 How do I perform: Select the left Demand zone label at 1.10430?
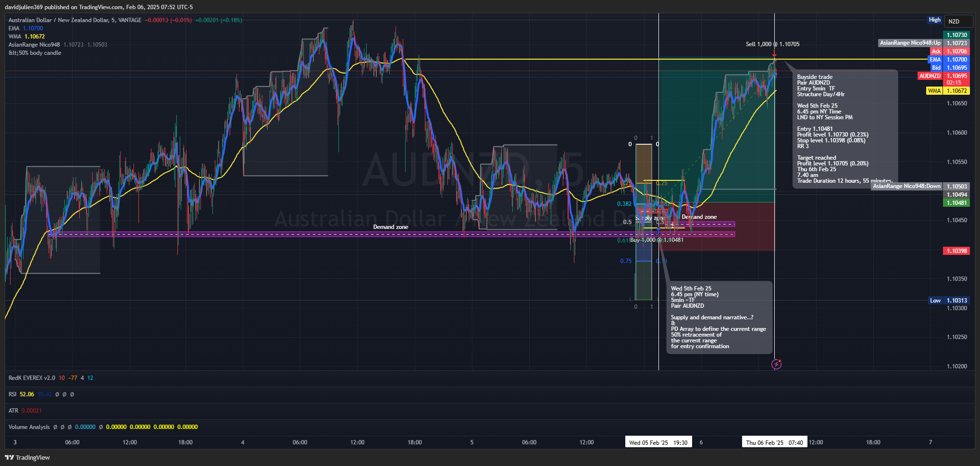pyautogui.click(x=391, y=227)
